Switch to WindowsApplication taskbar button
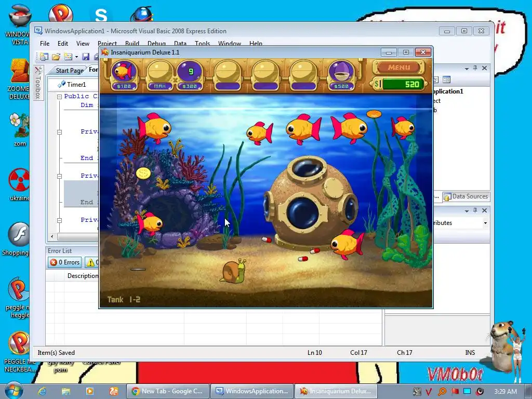 click(252, 391)
